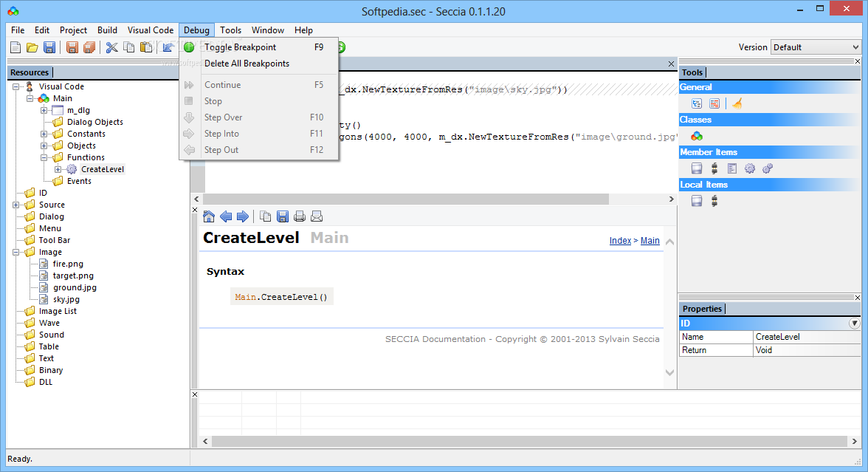Viewport: 868px width, 472px height.
Task: Click the tree view icon under General
Action: coord(697,103)
